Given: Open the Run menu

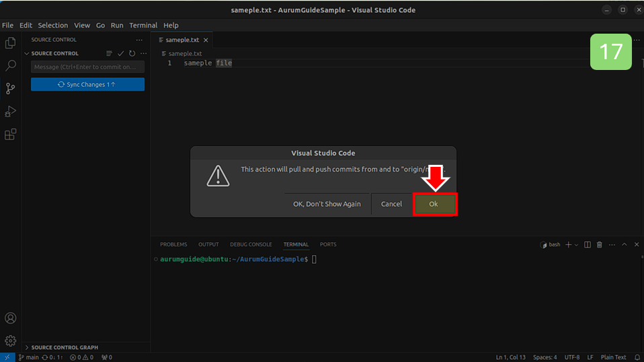Looking at the screenshot, I should (117, 25).
